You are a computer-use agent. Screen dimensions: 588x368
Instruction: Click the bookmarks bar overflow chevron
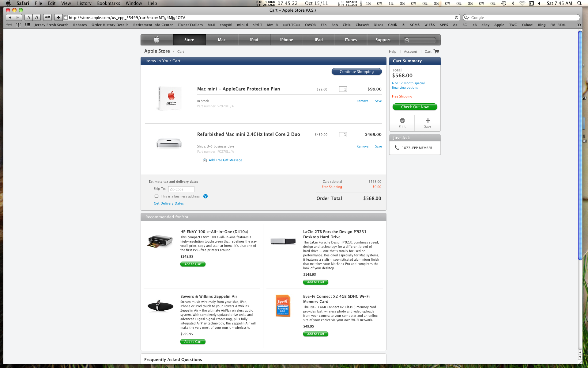pos(579,25)
